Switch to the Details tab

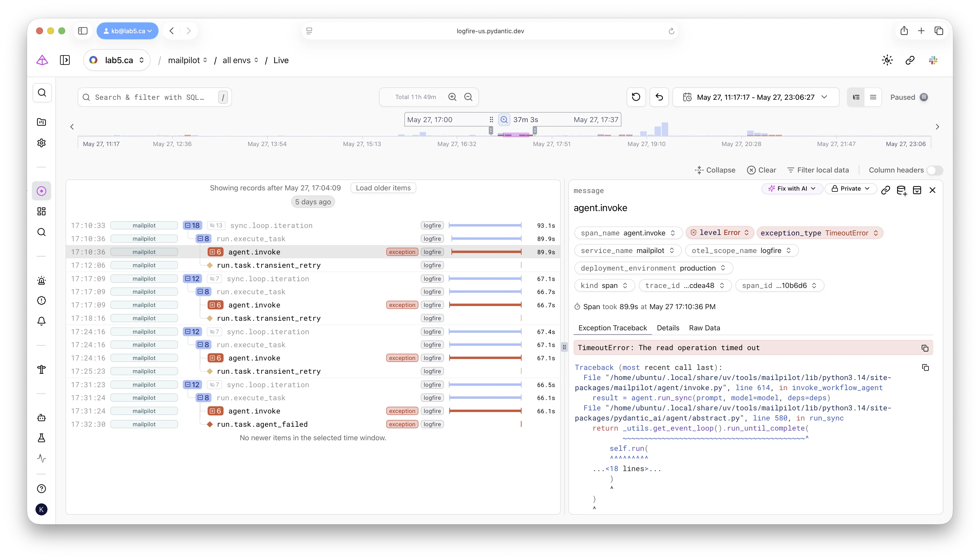[668, 328]
